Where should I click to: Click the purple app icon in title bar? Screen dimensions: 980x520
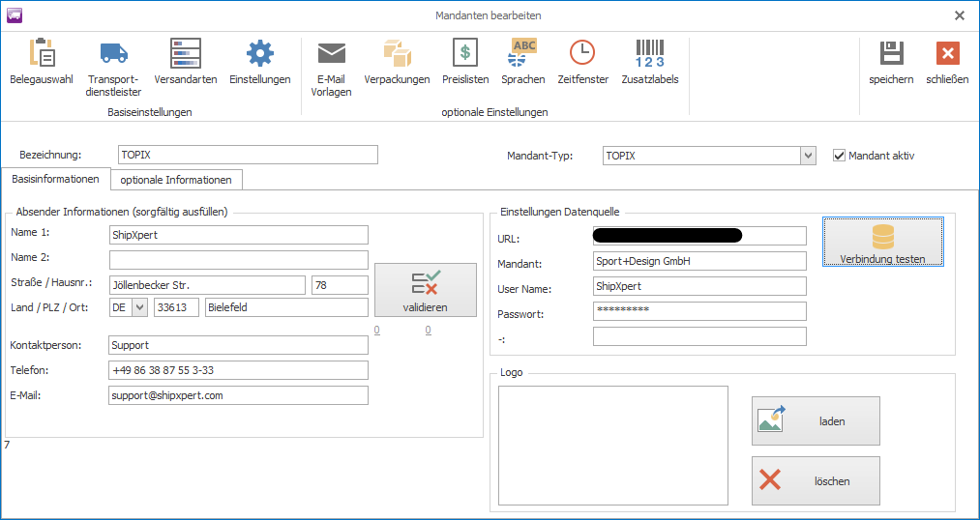pos(14,15)
